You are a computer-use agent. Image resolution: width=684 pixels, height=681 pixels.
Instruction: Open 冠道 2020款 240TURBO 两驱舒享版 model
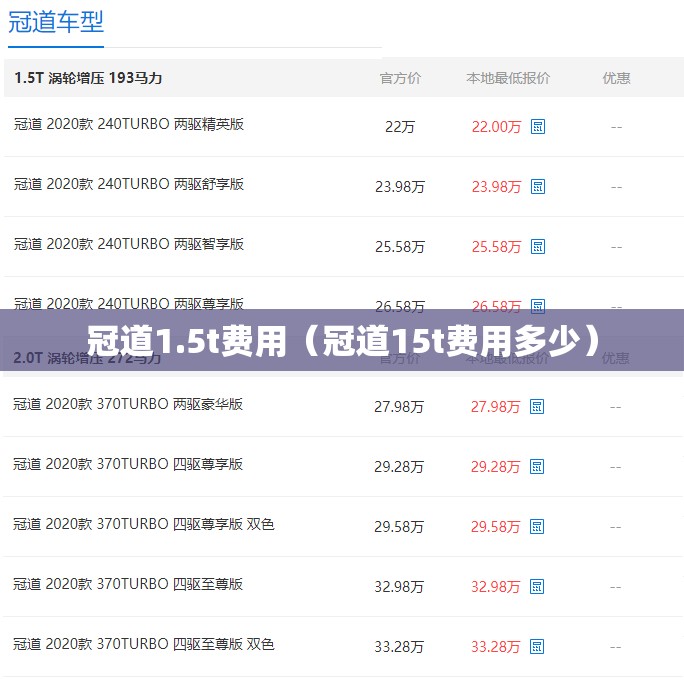(129, 184)
